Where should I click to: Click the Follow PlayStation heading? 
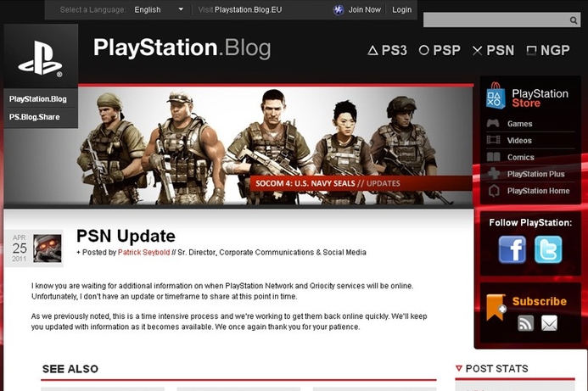coord(530,223)
